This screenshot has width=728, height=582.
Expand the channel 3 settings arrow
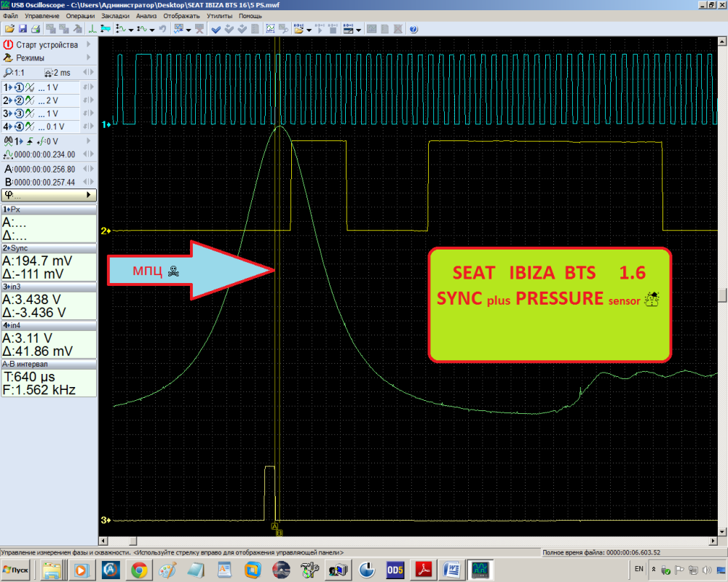[92, 112]
